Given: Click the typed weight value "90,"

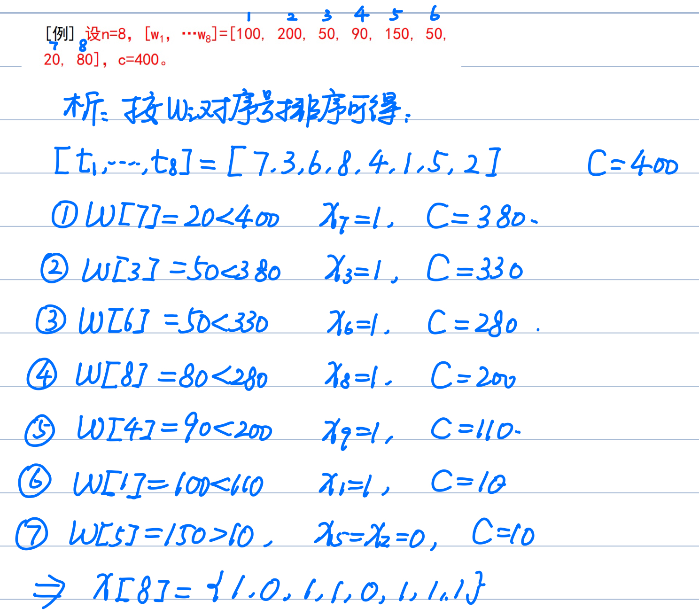Looking at the screenshot, I should pos(362,34).
